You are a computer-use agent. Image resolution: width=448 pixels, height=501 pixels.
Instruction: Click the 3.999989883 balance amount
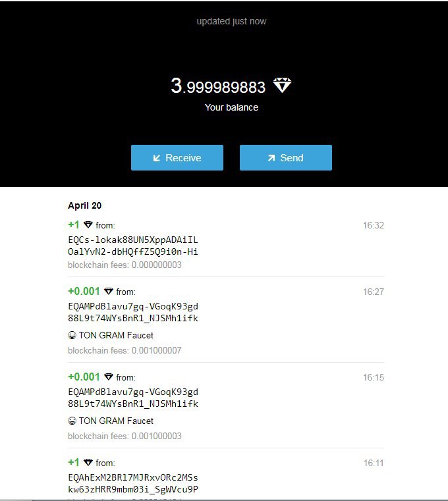coord(218,86)
